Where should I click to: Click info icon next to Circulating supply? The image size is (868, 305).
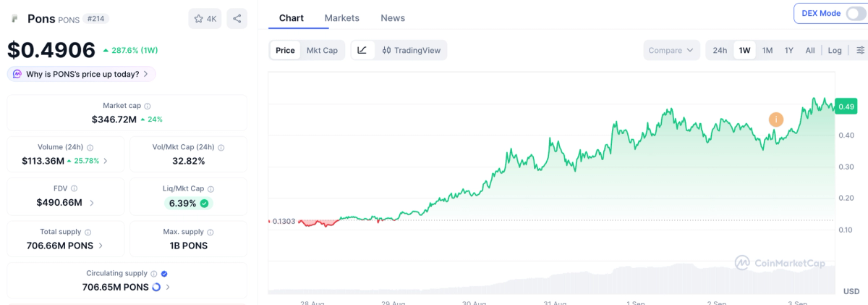[x=153, y=274]
